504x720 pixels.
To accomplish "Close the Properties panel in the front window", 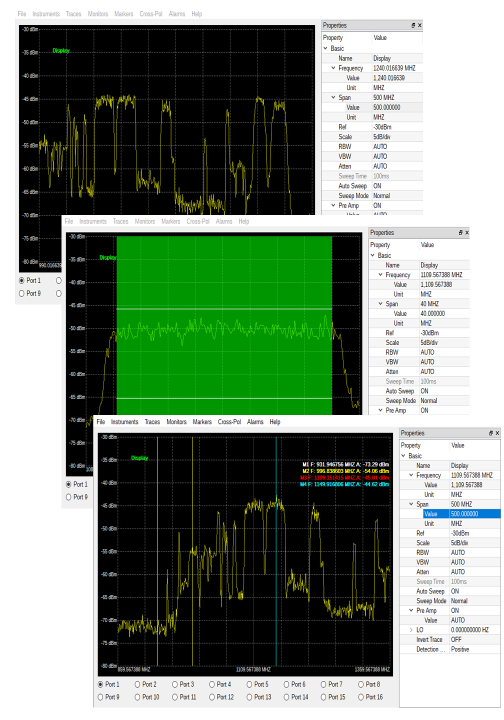I will coord(497,433).
